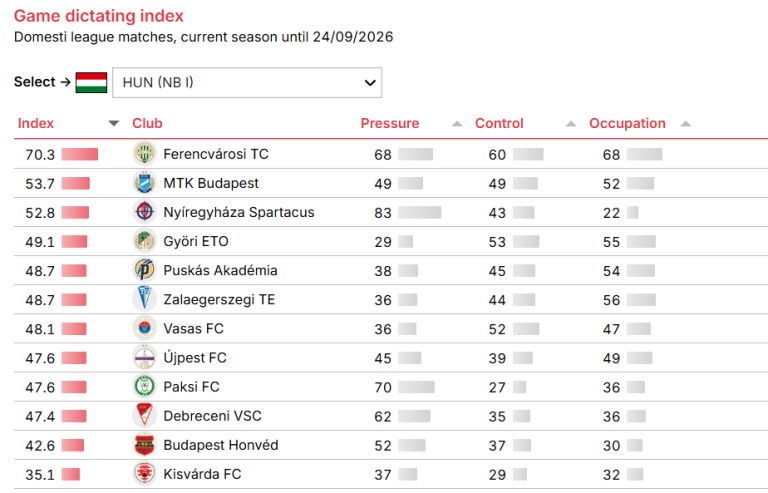Click Ferencvárosi TC's red index bar
This screenshot has width=768, height=493.
tap(80, 154)
